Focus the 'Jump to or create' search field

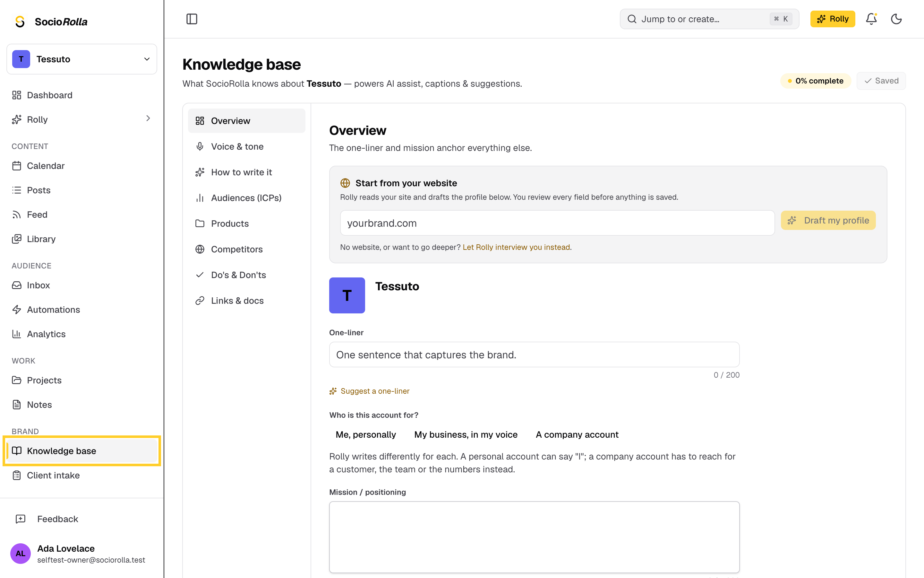coord(709,19)
